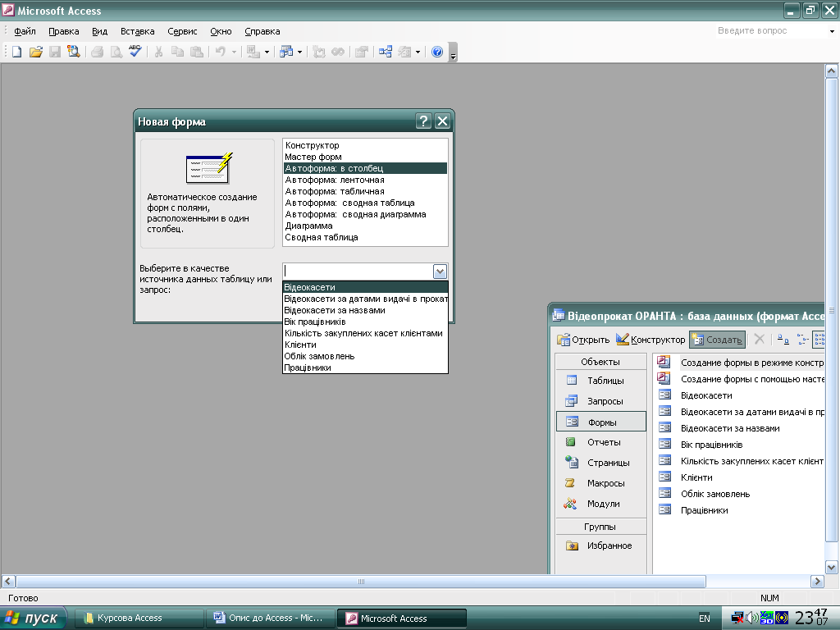840x630 pixels.
Task: Click the Large icons view icon in database window
Action: (783, 339)
